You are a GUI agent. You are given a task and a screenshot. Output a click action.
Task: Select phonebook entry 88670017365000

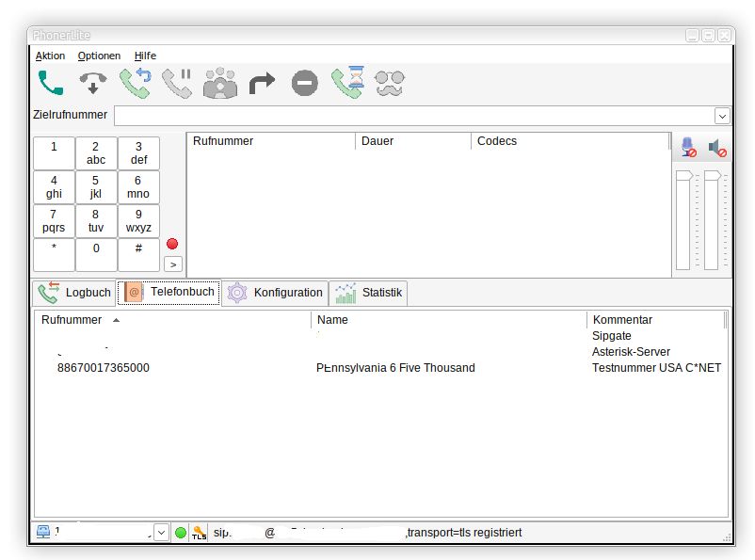click(103, 368)
